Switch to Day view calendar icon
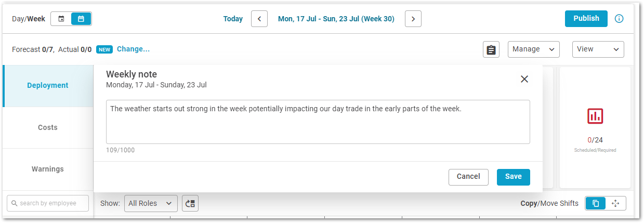 tap(61, 19)
